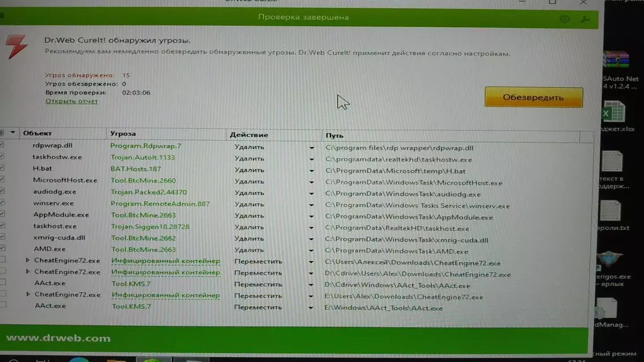This screenshot has width=644, height=362.
Task: Select path C:\ProgramData\RealtekHD\taskhost.exe
Action: point(397,229)
